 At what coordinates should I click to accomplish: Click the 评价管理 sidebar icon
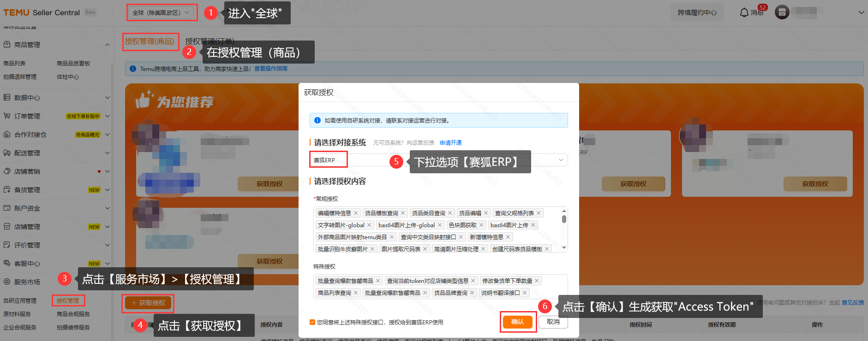[7, 245]
